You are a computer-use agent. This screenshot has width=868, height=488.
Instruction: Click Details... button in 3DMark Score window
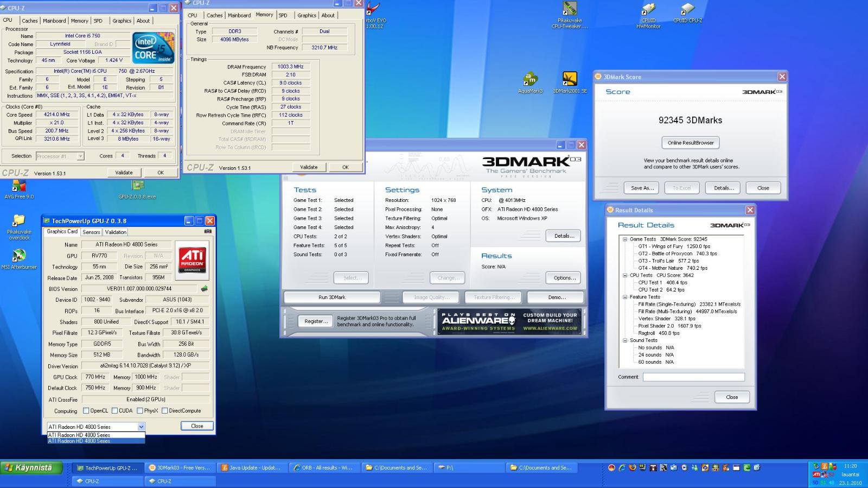coord(724,188)
